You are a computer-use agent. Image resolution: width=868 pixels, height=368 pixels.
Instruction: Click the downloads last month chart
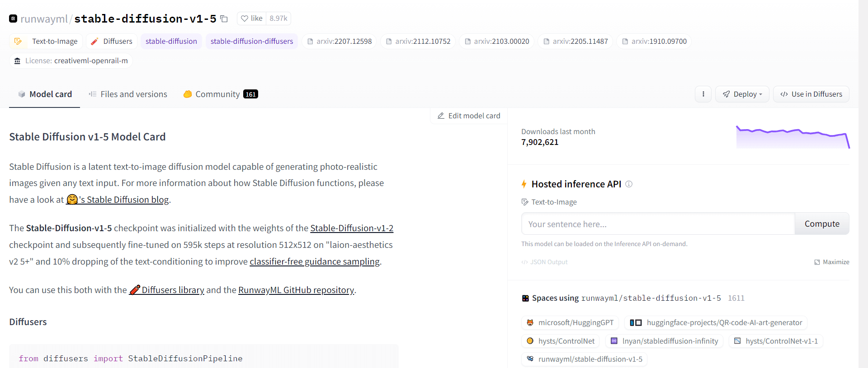tap(793, 137)
